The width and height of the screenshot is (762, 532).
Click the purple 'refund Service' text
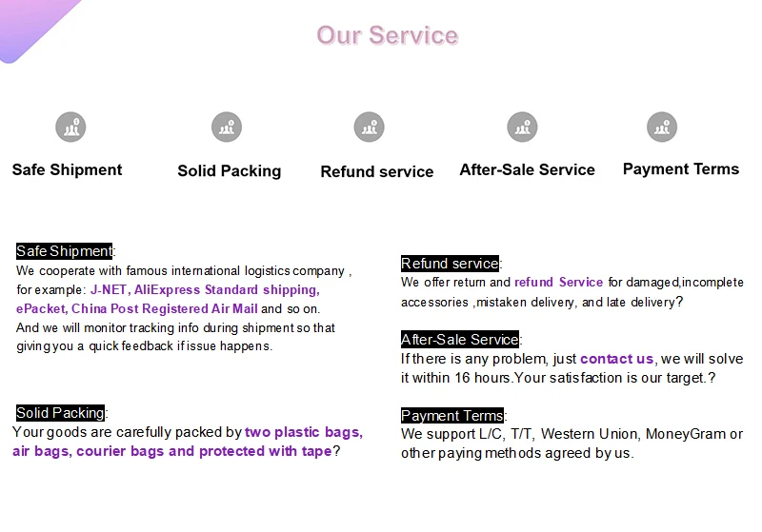point(558,282)
